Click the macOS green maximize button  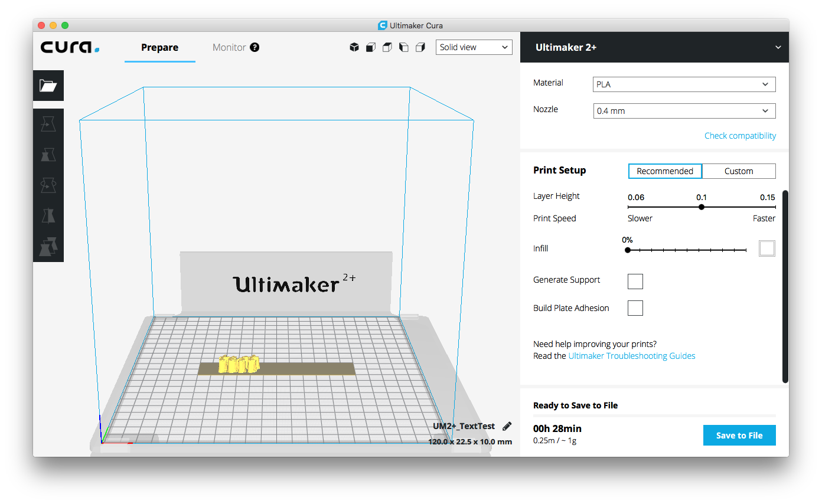tap(65, 25)
